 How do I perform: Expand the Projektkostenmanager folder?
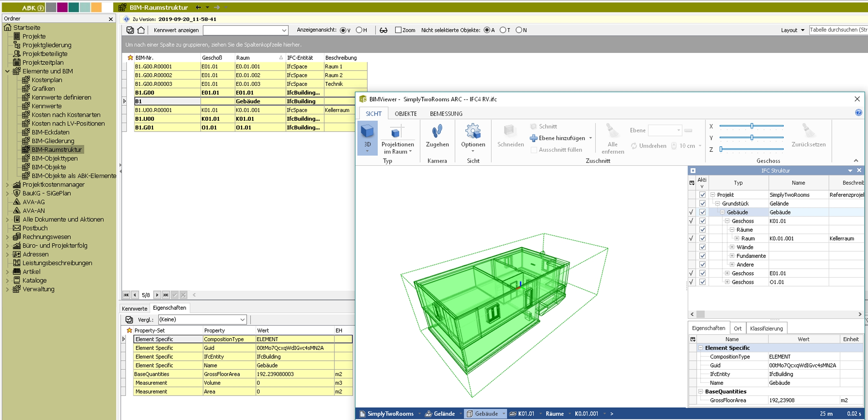pyautogui.click(x=7, y=184)
